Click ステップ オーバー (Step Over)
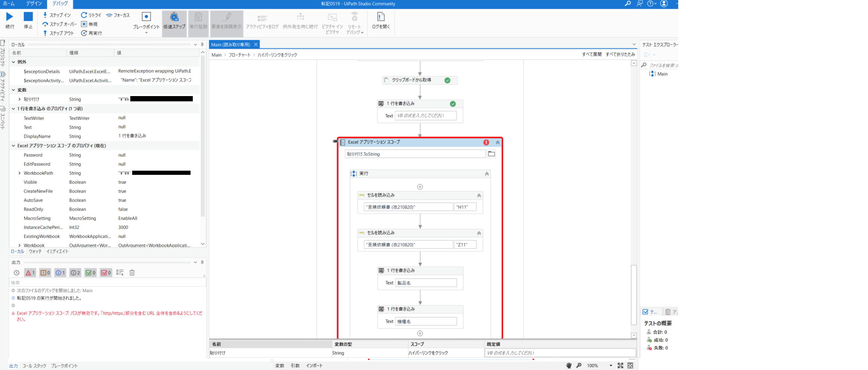Image resolution: width=868 pixels, height=370 pixels. (59, 24)
